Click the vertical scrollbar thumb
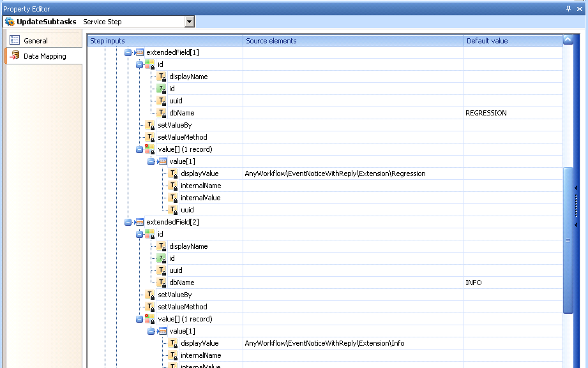The height and width of the screenshot is (368, 588). pos(568,240)
